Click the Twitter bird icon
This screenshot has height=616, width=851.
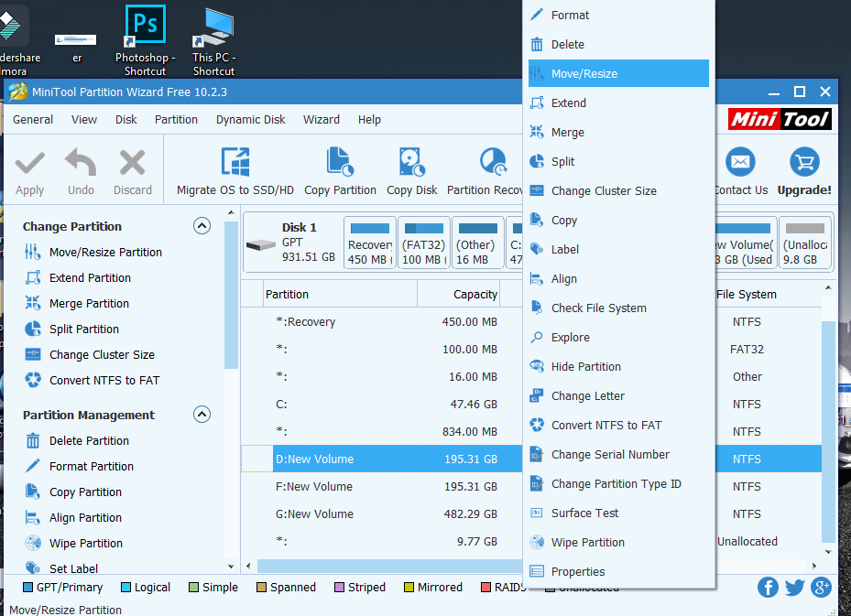click(794, 587)
